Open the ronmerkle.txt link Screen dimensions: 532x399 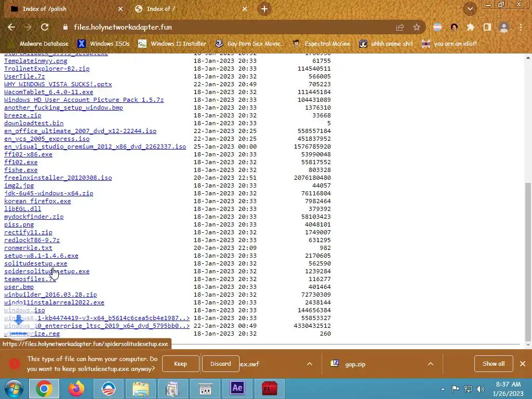point(28,248)
